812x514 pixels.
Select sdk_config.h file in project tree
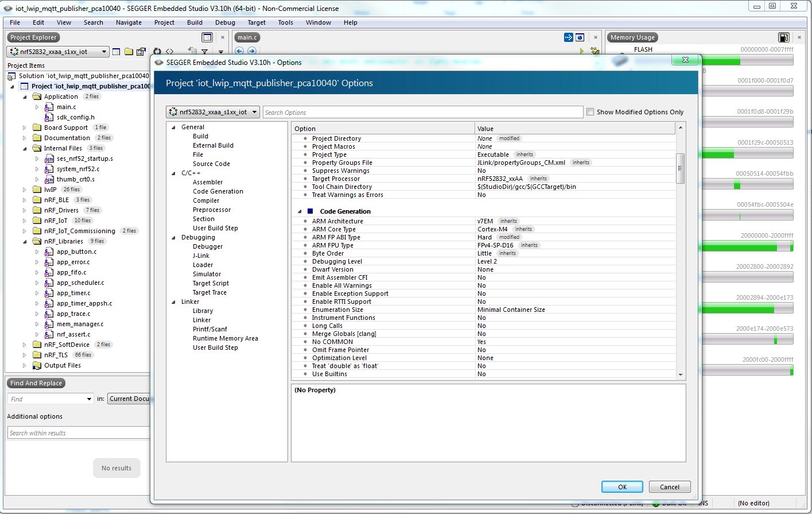76,117
